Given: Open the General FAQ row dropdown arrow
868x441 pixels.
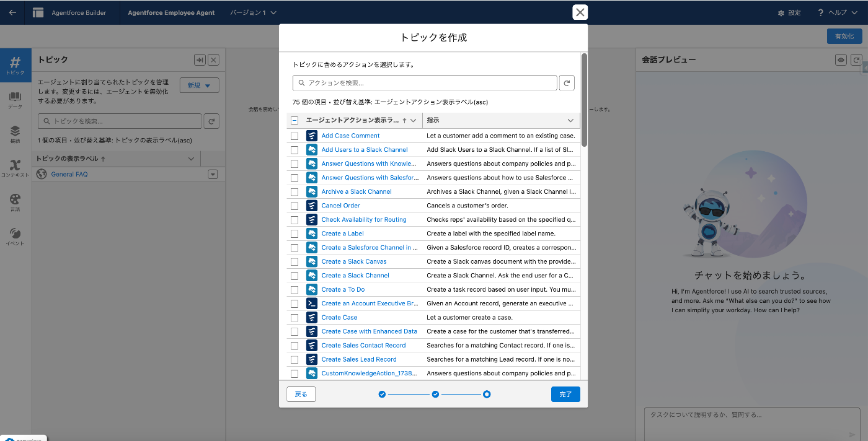Looking at the screenshot, I should [x=213, y=175].
